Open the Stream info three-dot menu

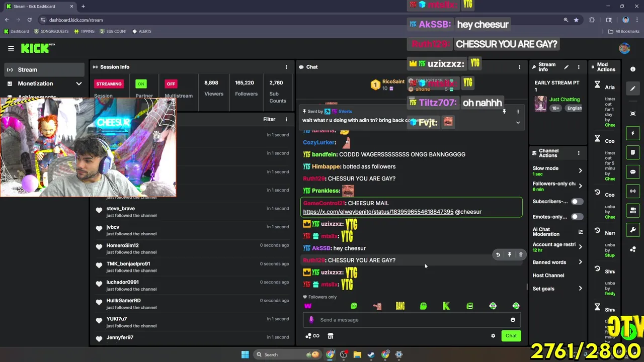click(579, 67)
